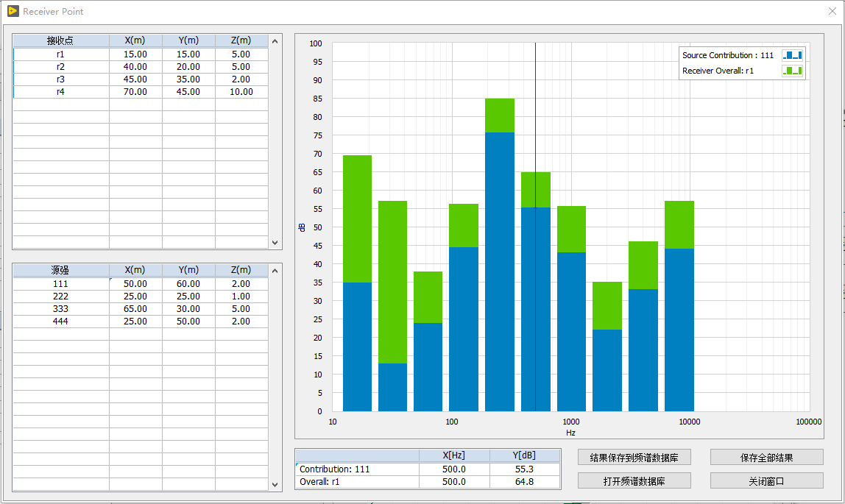Screen dimensions: 845x504
Task: Click the LabVIEW app icon in title bar
Action: pyautogui.click(x=13, y=11)
